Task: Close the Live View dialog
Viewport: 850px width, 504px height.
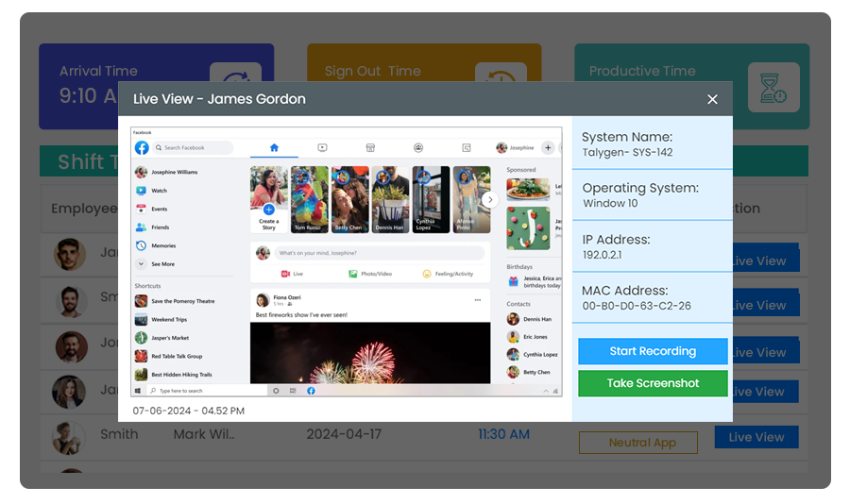Action: pyautogui.click(x=712, y=99)
